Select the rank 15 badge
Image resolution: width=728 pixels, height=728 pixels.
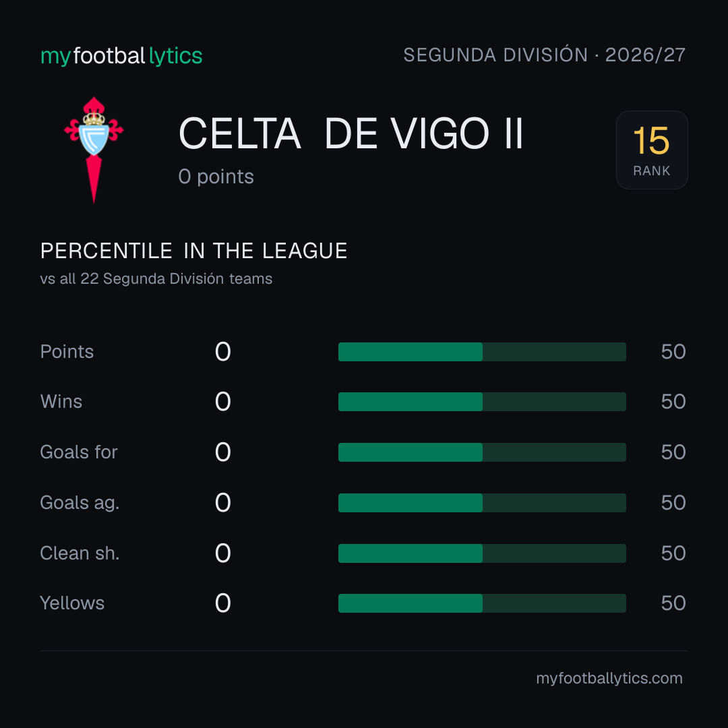[x=652, y=150]
